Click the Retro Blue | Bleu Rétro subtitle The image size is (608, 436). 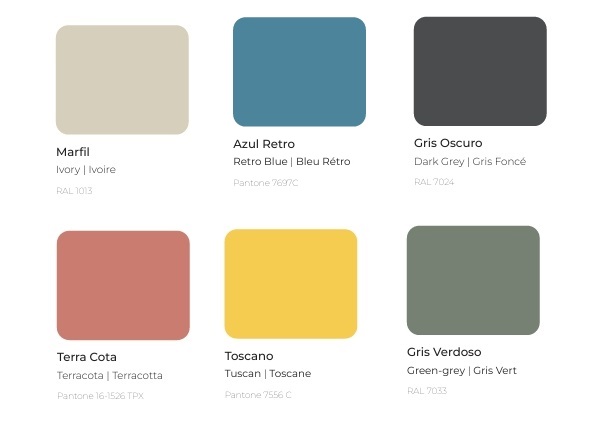pos(292,161)
